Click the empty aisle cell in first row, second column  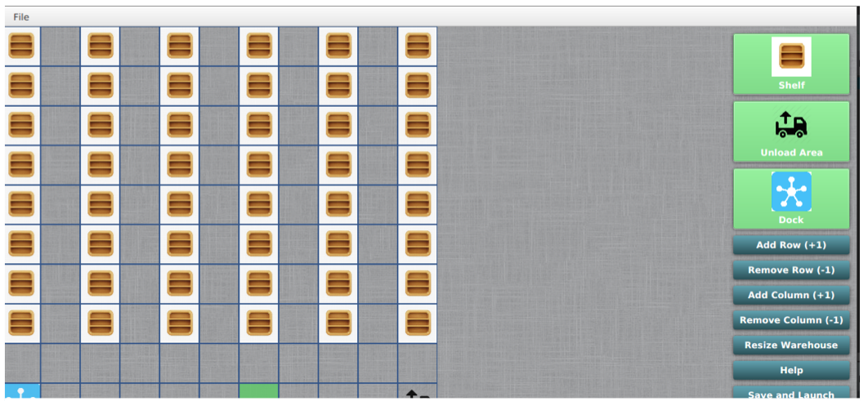(x=60, y=46)
